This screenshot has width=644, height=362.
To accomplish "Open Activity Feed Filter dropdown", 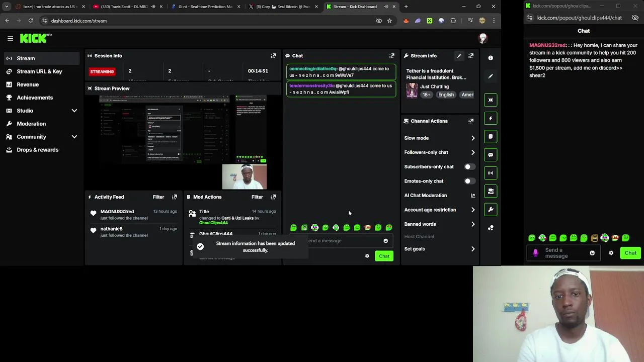I will 158,197.
